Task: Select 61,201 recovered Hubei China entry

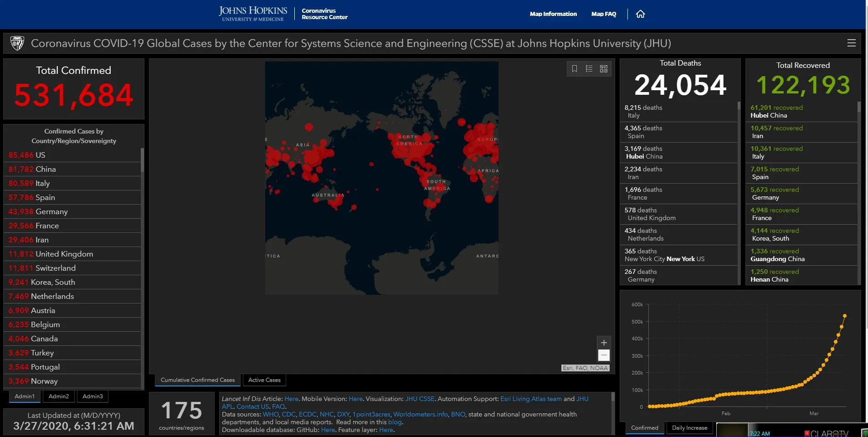Action: [802, 112]
